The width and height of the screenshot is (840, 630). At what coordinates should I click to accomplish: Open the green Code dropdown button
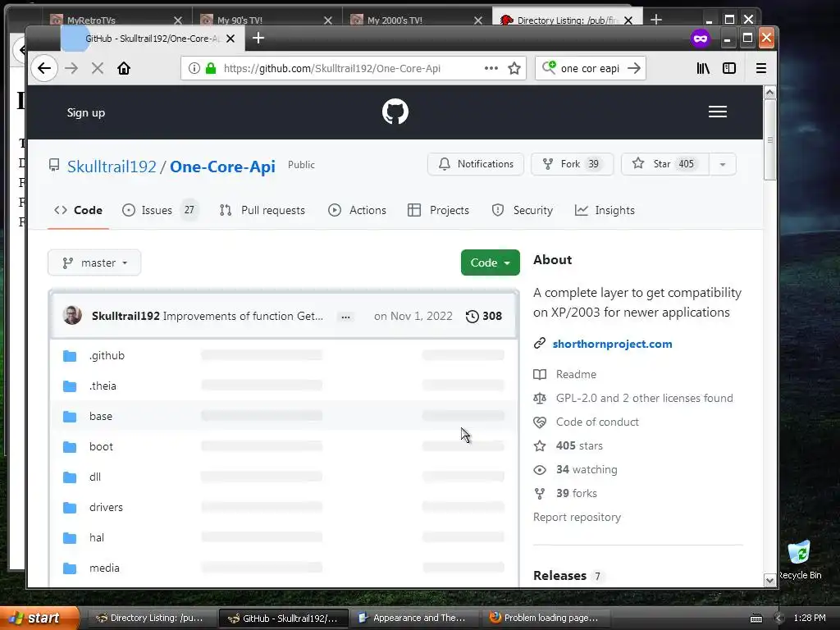point(491,262)
